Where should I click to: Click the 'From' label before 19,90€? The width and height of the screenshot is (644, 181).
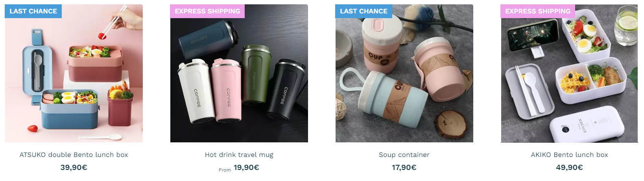coord(225,170)
